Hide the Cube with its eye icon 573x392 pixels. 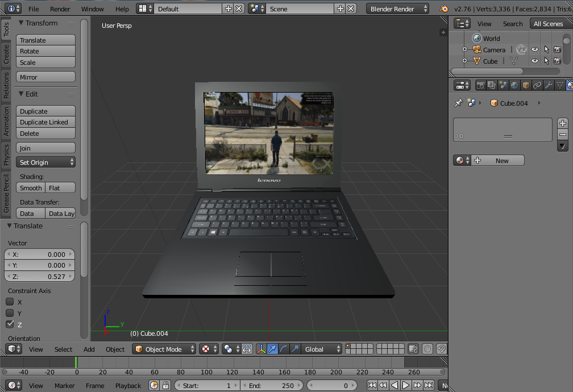[x=535, y=61]
